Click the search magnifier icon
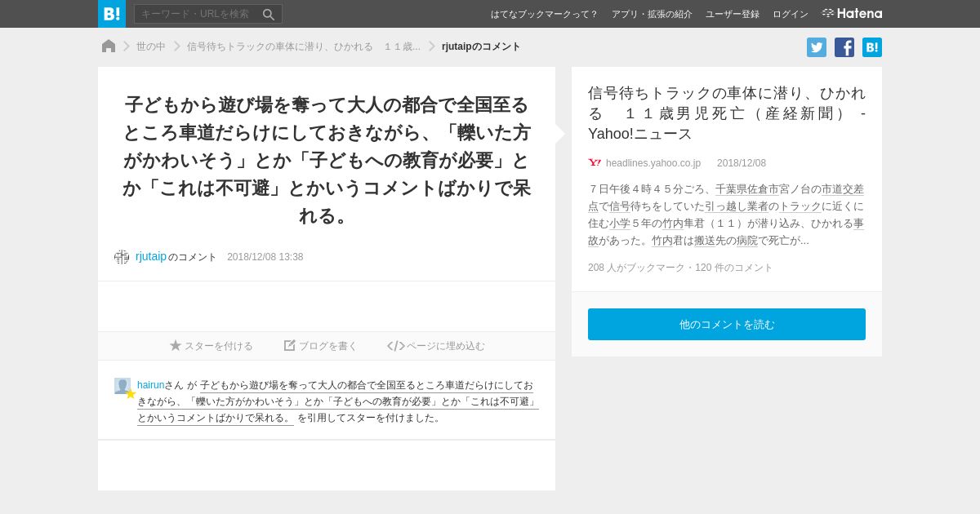This screenshot has width=980, height=514. click(x=269, y=14)
